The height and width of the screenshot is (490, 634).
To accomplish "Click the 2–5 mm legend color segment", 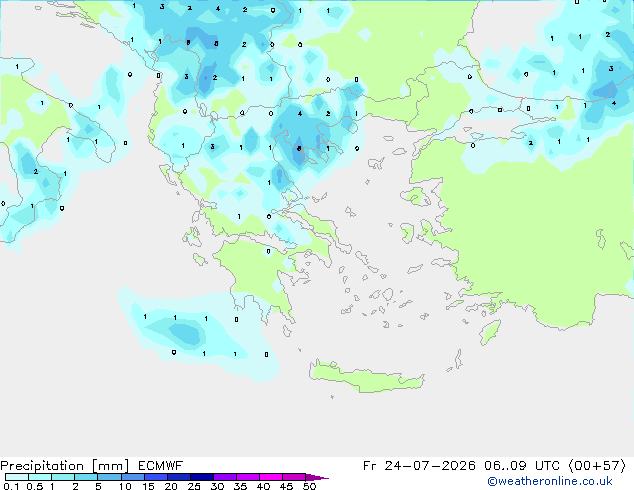I will tap(86, 477).
